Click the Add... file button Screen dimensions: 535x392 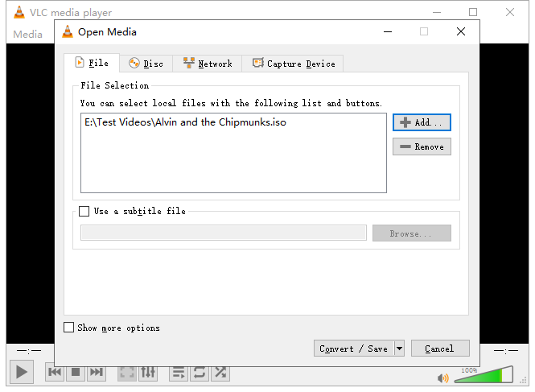(422, 122)
